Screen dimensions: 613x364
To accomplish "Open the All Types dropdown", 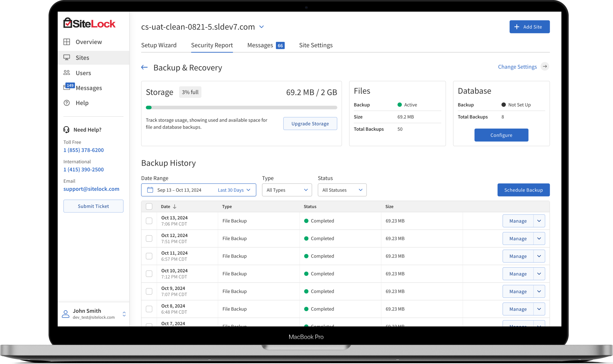I will coord(287,190).
